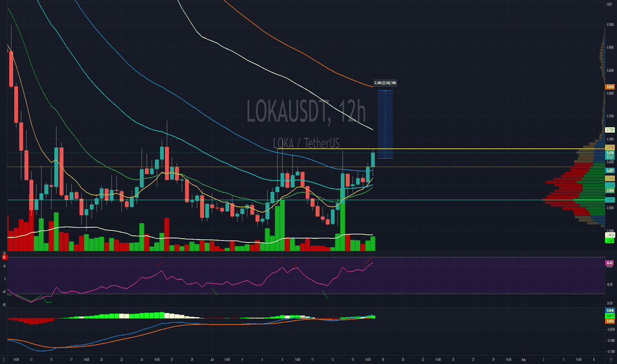Select the orange long-period moving average line

click(299, 51)
